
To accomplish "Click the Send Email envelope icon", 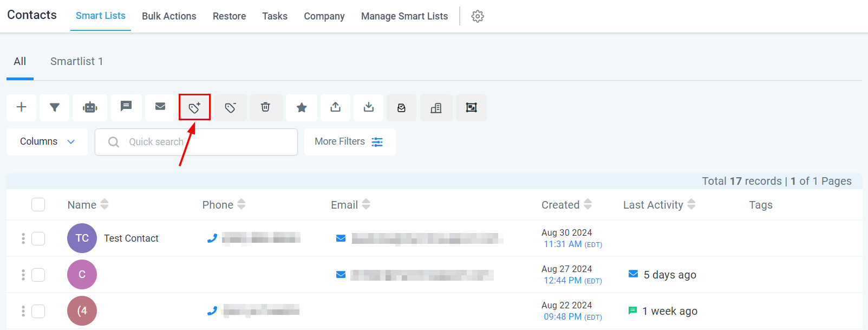I will click(x=160, y=107).
